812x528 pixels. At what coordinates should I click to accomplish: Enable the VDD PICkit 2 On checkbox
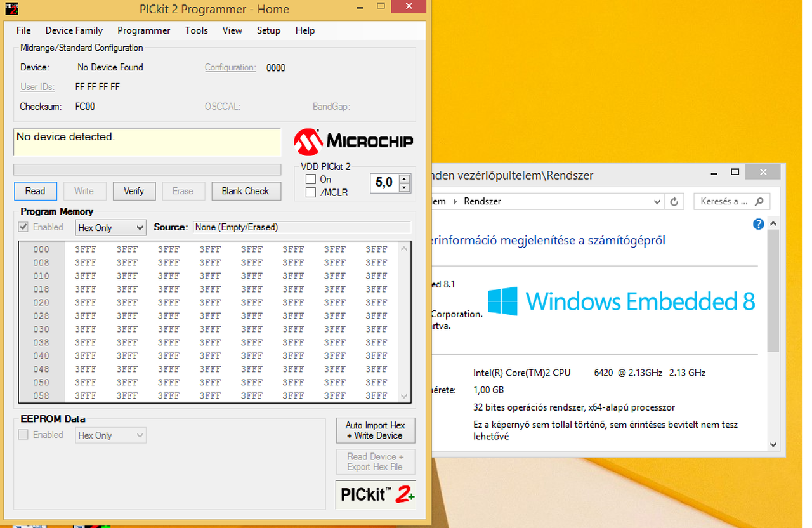coord(311,180)
